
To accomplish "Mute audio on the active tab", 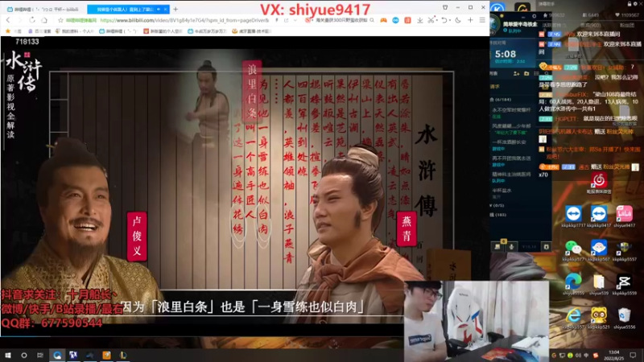I will click(x=159, y=9).
